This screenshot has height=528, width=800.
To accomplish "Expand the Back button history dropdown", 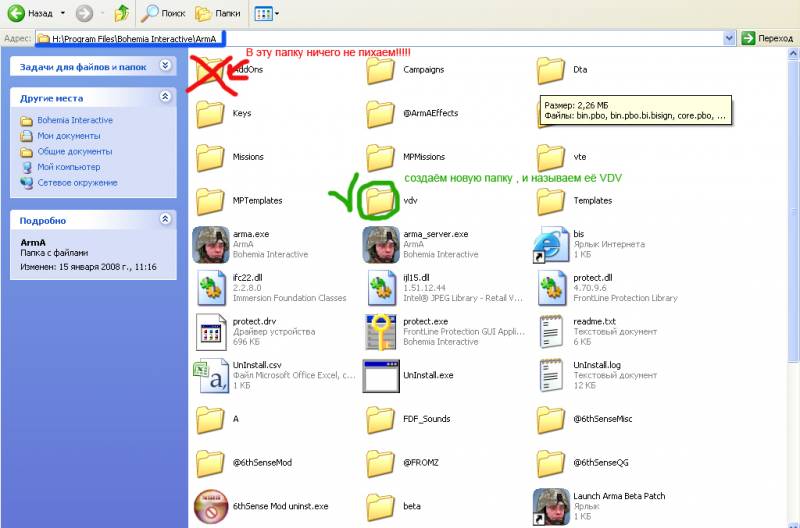I will (63, 13).
